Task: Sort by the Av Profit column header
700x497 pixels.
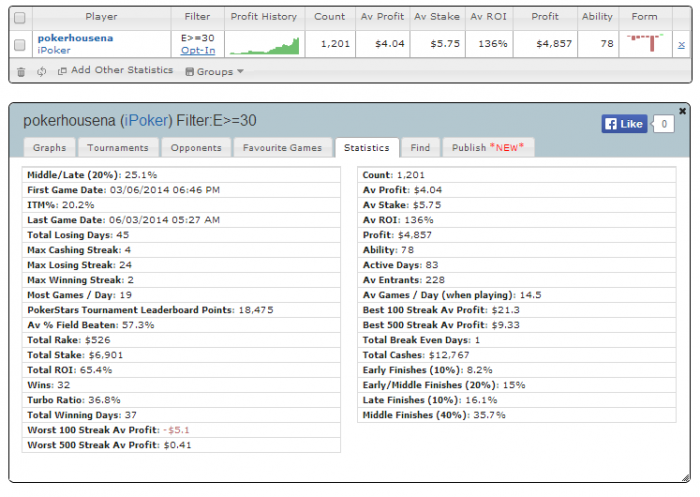Action: (382, 17)
